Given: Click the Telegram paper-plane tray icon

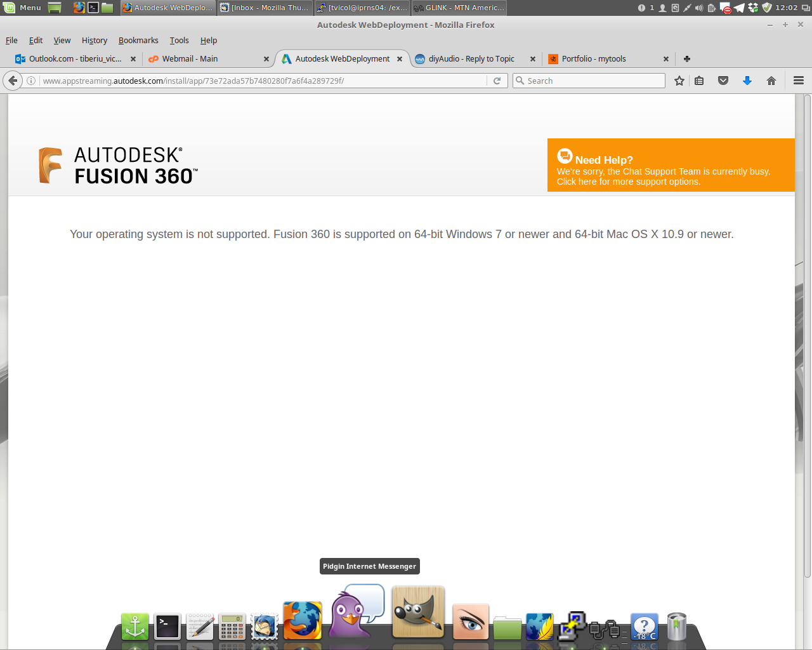Looking at the screenshot, I should click(x=739, y=8).
